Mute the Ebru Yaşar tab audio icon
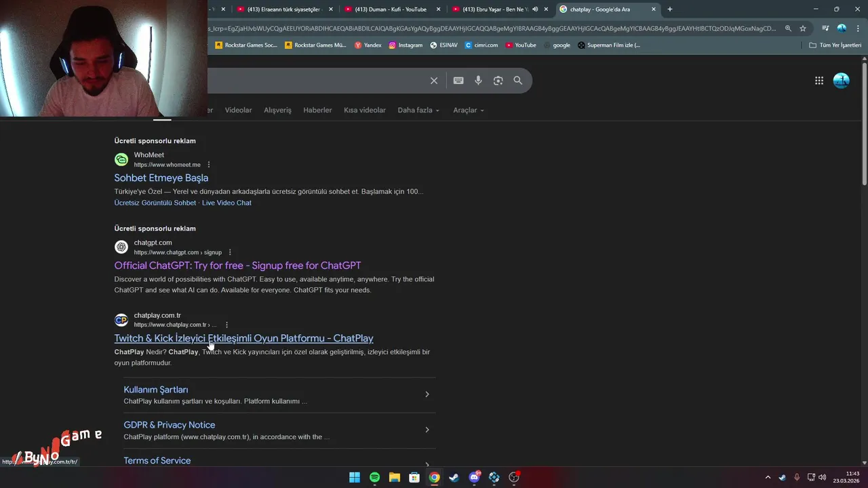The width and height of the screenshot is (868, 488). [x=535, y=9]
